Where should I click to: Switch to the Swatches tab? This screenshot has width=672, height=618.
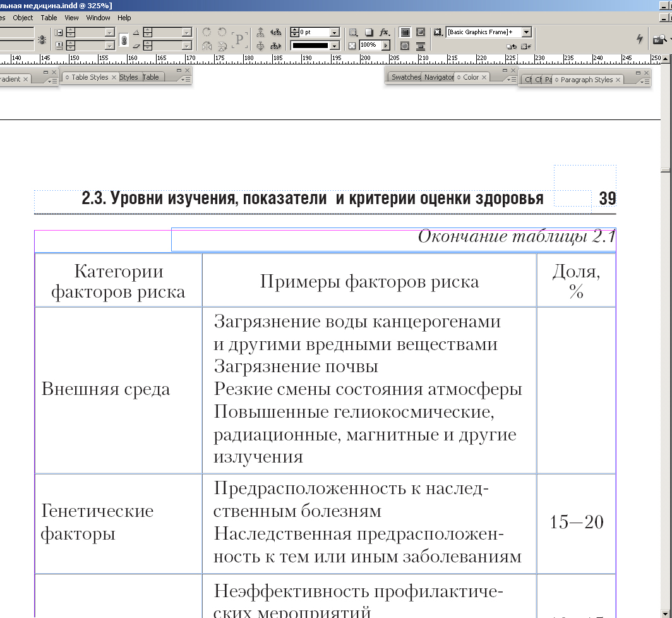click(406, 77)
